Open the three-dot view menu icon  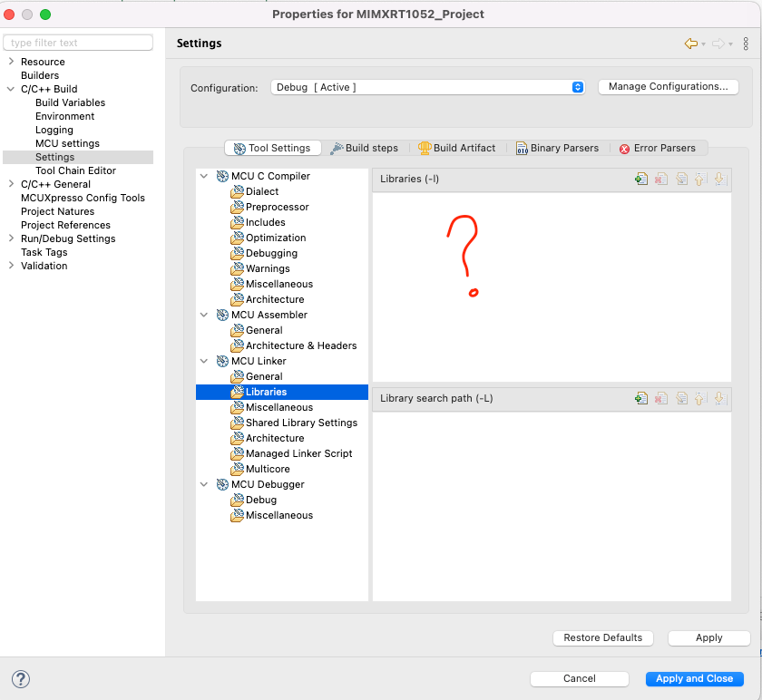click(x=746, y=44)
